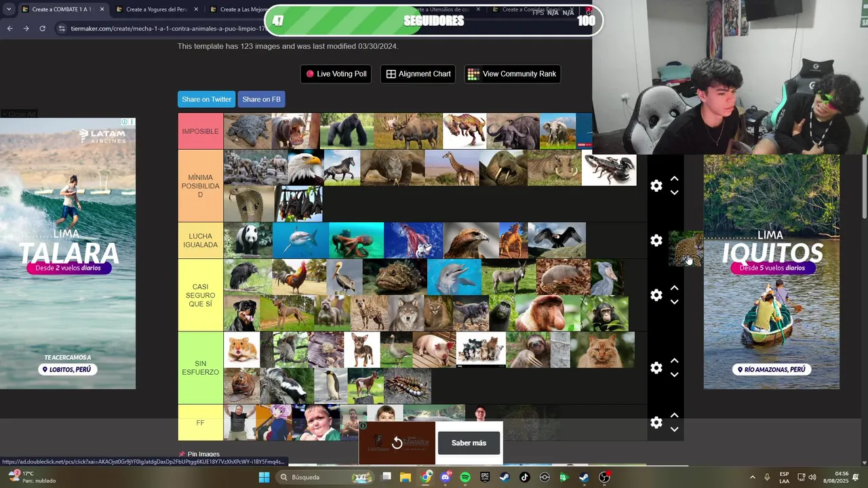Open settings gear for SIN ESFUERZO tier
The height and width of the screenshot is (488, 868).
click(x=656, y=367)
